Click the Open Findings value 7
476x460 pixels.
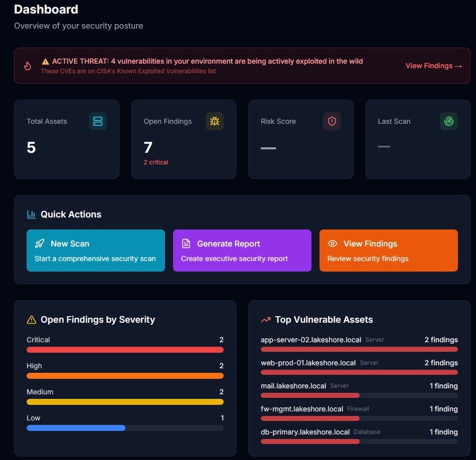click(x=148, y=148)
